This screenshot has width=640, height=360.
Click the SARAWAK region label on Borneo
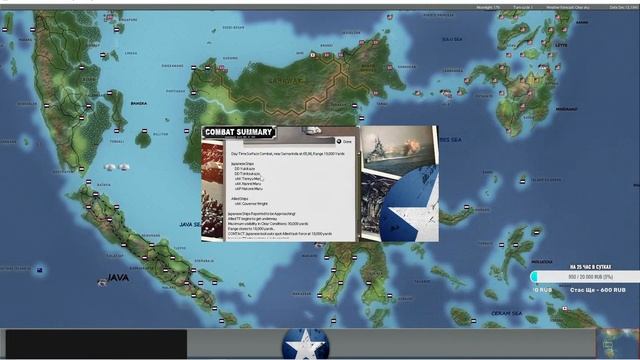287,81
